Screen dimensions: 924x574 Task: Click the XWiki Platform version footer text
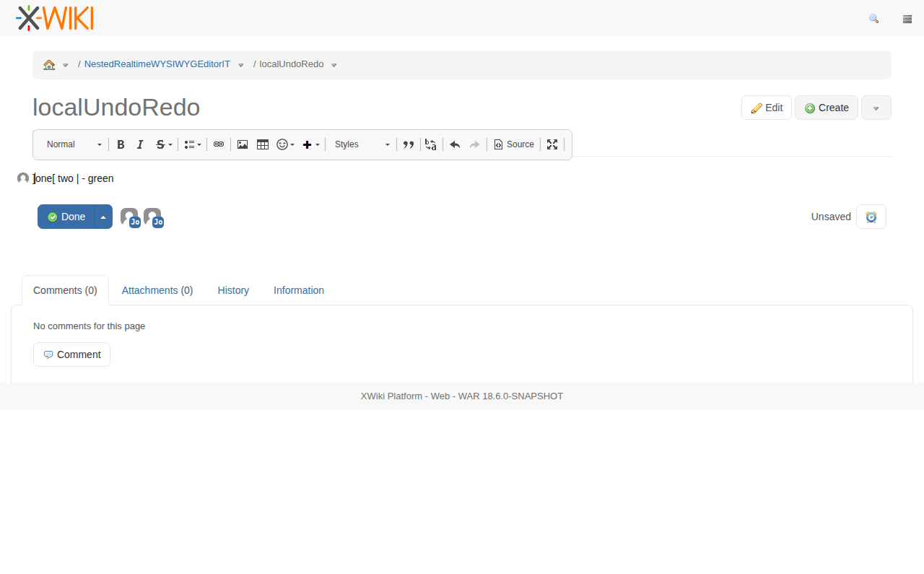pyautogui.click(x=462, y=396)
